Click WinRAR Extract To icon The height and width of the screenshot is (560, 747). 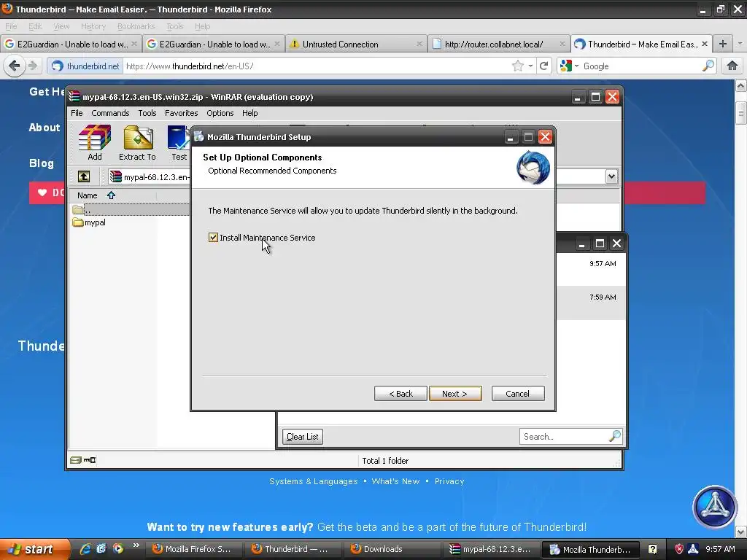(137, 142)
